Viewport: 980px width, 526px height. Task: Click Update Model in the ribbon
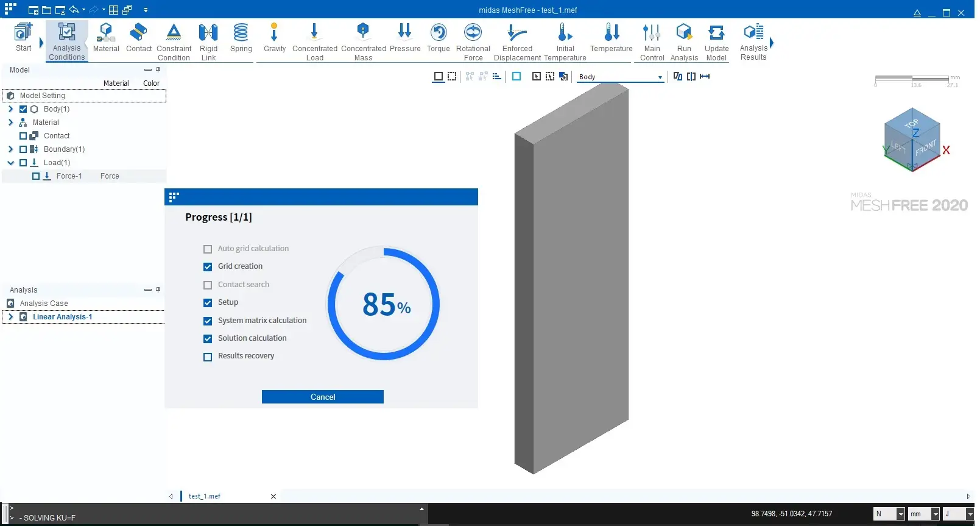click(x=717, y=41)
